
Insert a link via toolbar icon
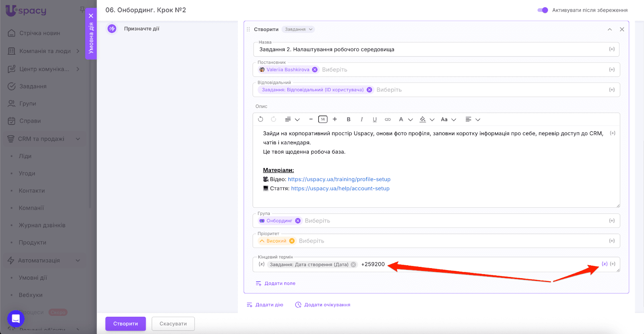388,119
